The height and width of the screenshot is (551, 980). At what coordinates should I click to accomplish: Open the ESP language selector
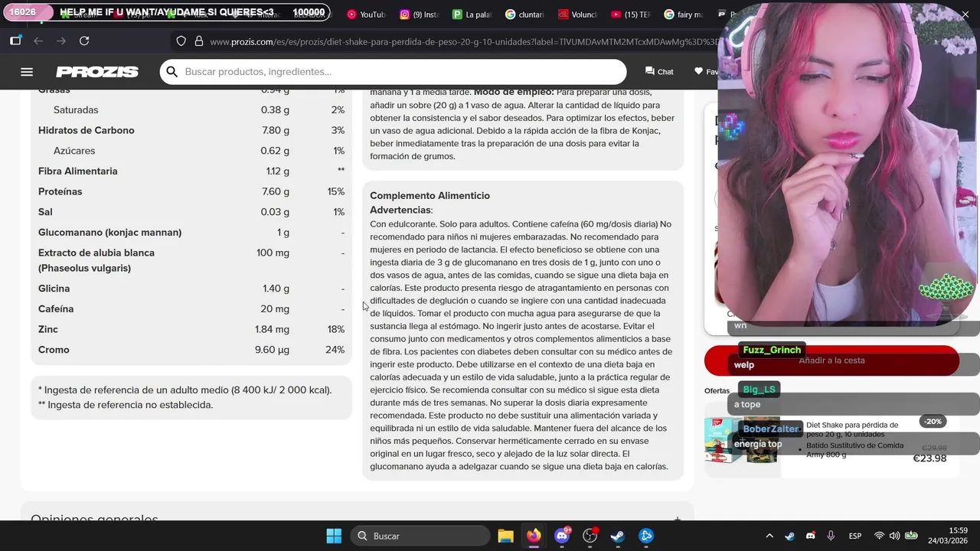855,536
